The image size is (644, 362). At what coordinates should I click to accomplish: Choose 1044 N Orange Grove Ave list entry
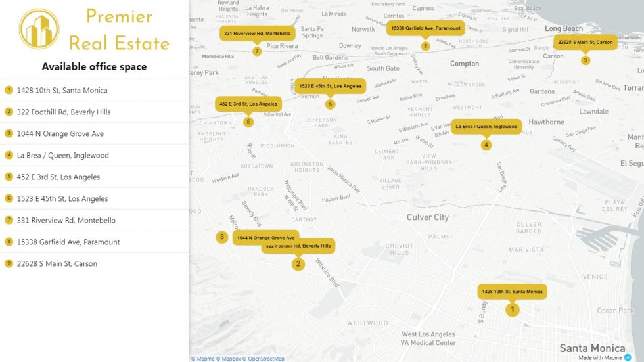60,133
